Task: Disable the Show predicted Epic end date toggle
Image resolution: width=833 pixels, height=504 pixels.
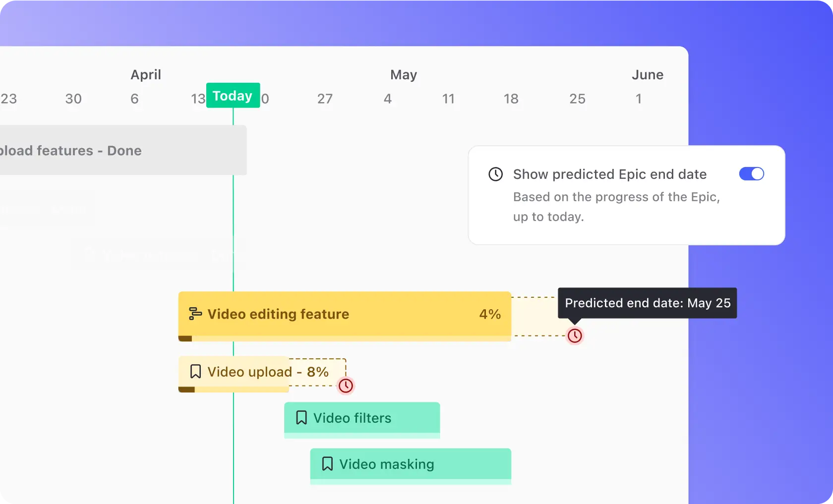Action: point(751,174)
